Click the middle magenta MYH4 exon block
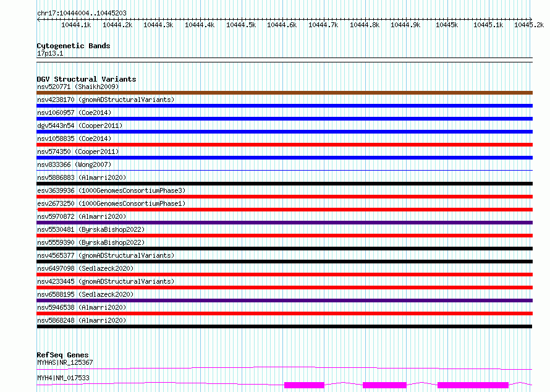The height and width of the screenshot is (392, 550). coord(384,385)
